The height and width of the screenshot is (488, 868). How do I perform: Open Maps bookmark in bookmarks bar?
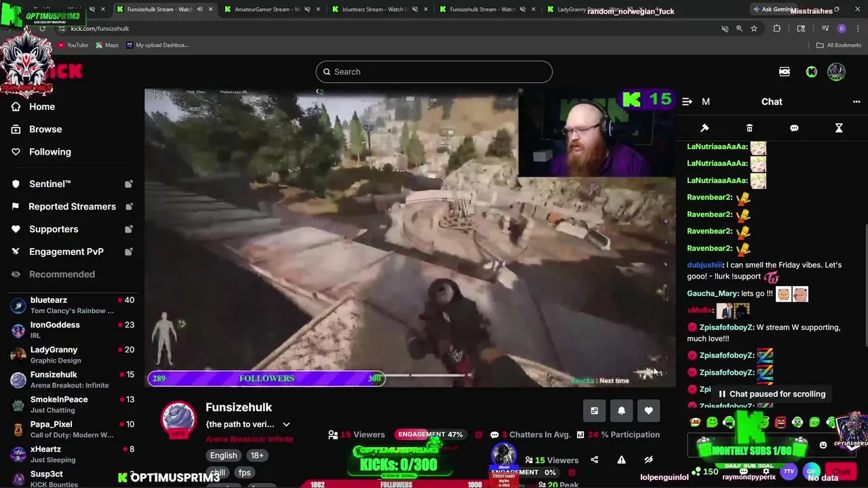(107, 45)
